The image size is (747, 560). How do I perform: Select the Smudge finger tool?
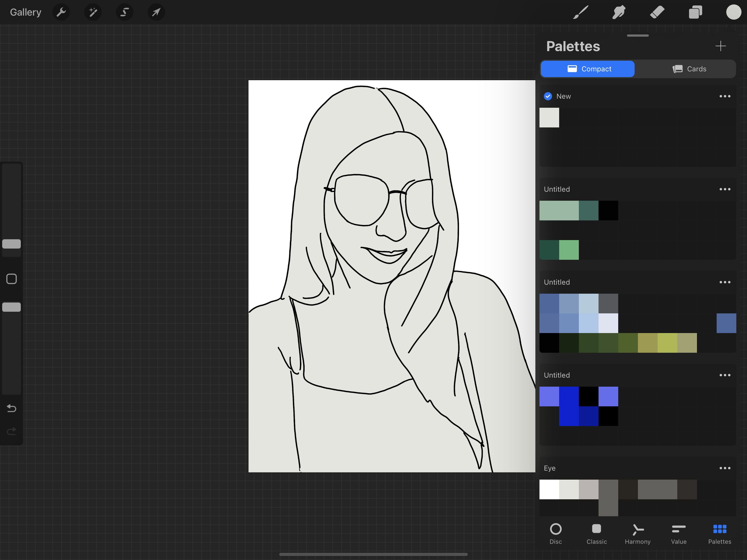coord(619,13)
